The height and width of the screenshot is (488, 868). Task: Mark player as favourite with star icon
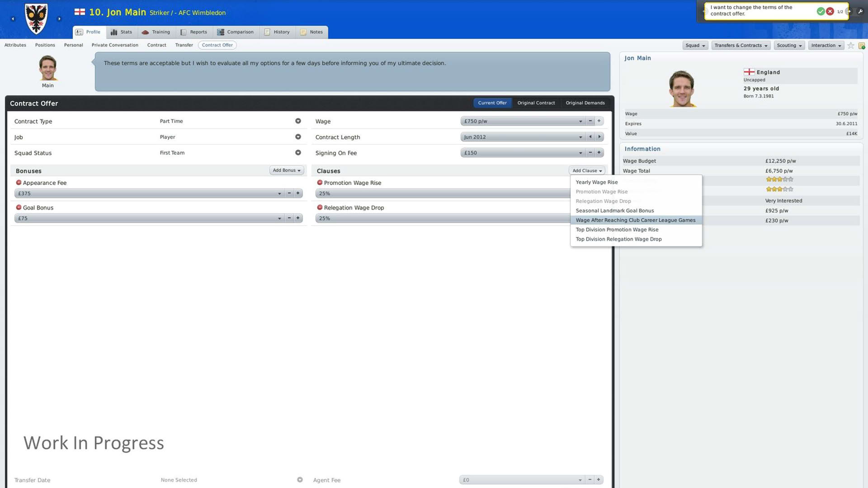pos(851,46)
